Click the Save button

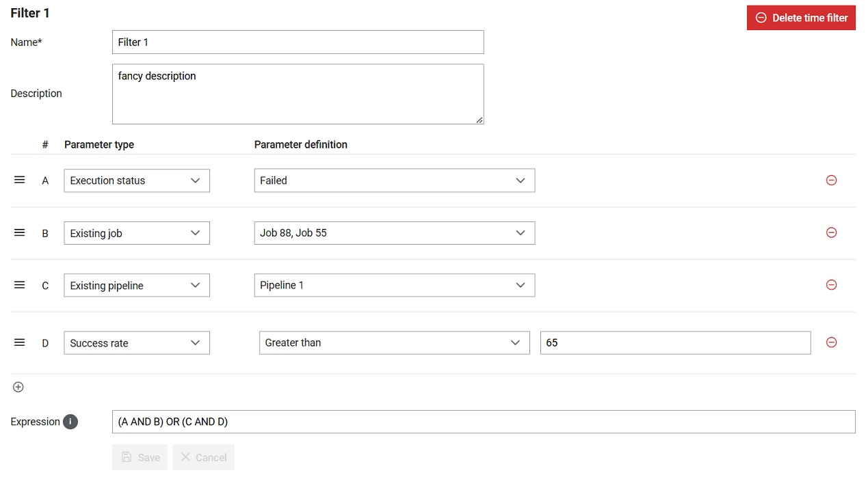point(140,457)
